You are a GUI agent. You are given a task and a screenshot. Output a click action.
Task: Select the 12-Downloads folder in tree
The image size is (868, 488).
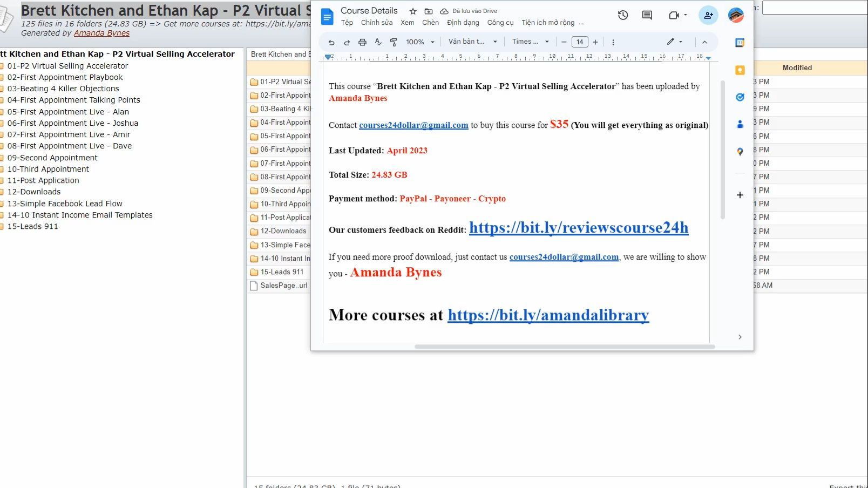coord(33,192)
